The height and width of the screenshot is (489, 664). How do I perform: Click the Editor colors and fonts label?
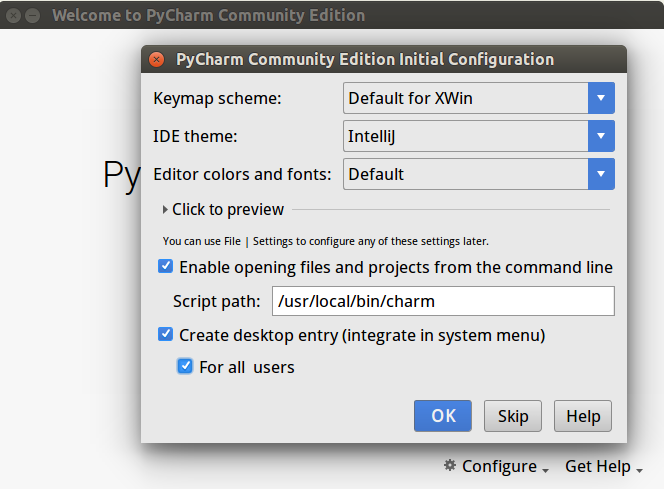coord(242,174)
